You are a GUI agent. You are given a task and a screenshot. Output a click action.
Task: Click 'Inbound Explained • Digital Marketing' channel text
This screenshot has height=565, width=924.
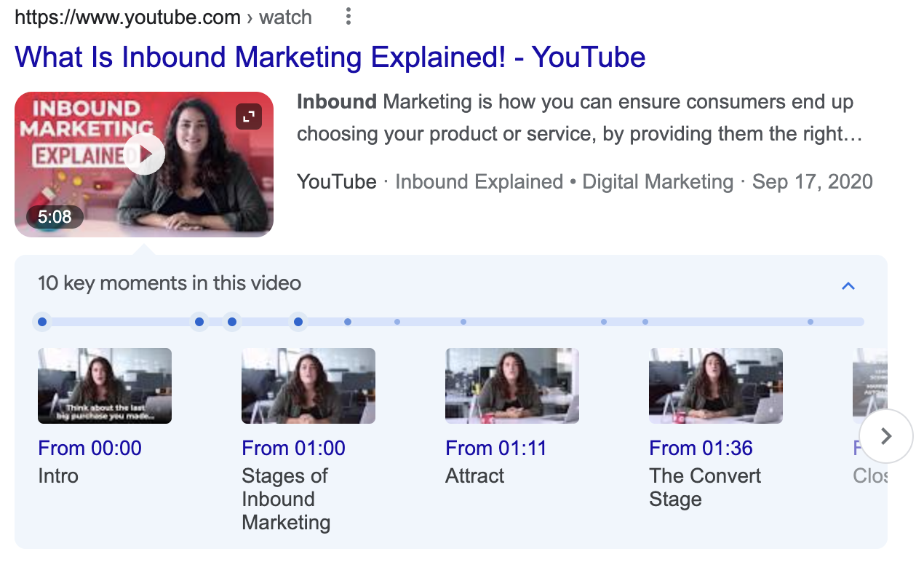(565, 181)
